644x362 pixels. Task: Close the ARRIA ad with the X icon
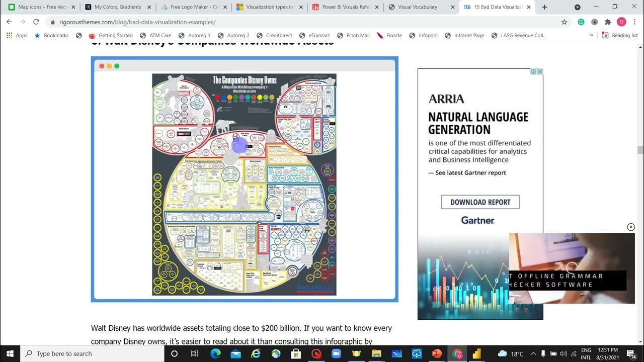click(540, 71)
